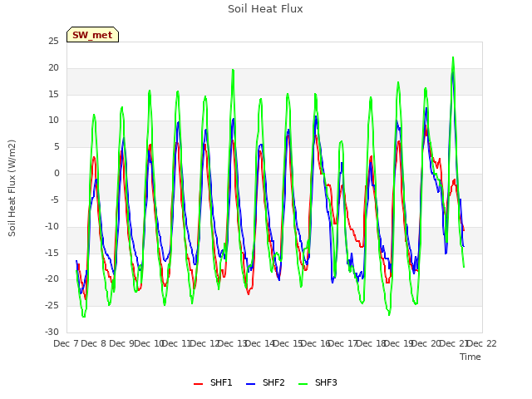
Task: Click the '20' y-axis tick label
Action: click(x=53, y=68)
